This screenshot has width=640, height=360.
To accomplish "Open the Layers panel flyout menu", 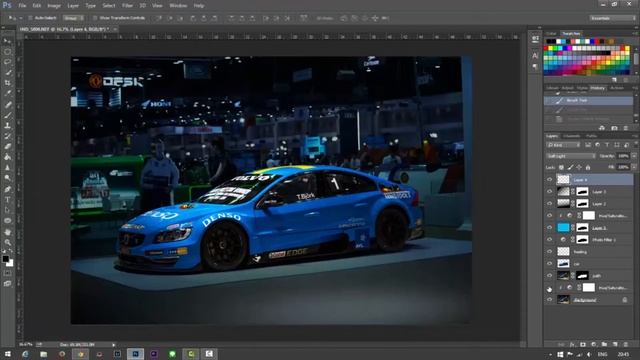I will [635, 136].
